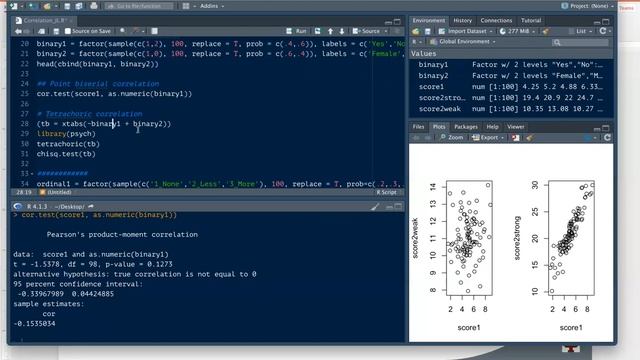Re-run the previous code region
This screenshot has width=640, height=360.
coord(318,31)
